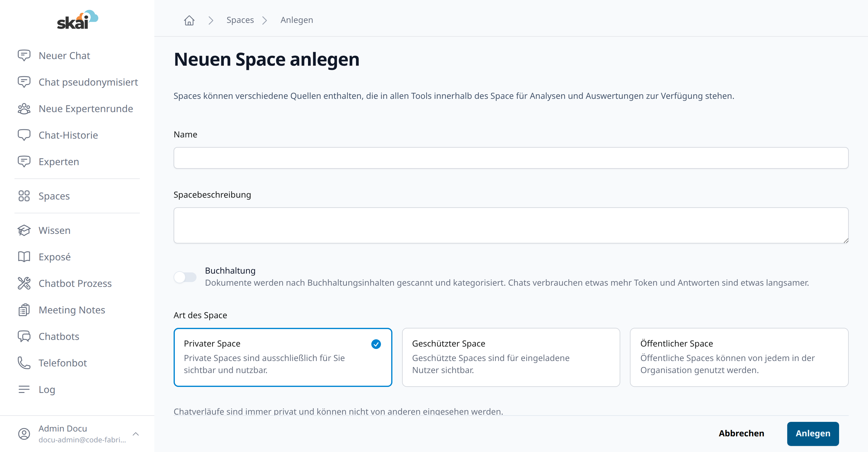Click the Meeting Notes clipboard icon
The height and width of the screenshot is (452, 868).
coord(24,310)
